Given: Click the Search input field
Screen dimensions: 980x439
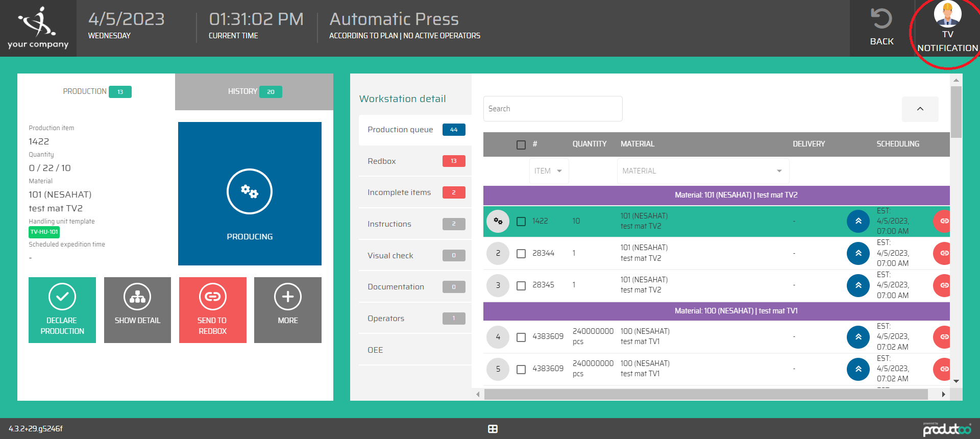Looking at the screenshot, I should (x=552, y=109).
